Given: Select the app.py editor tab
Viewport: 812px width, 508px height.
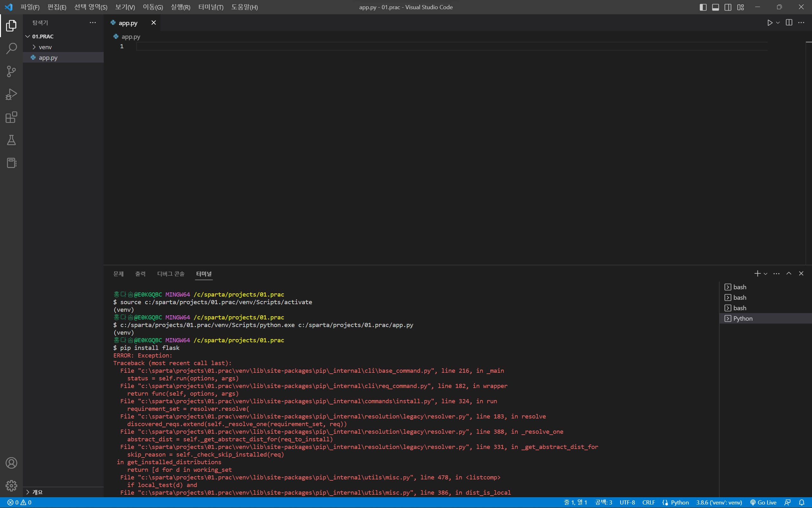Looking at the screenshot, I should [x=132, y=23].
